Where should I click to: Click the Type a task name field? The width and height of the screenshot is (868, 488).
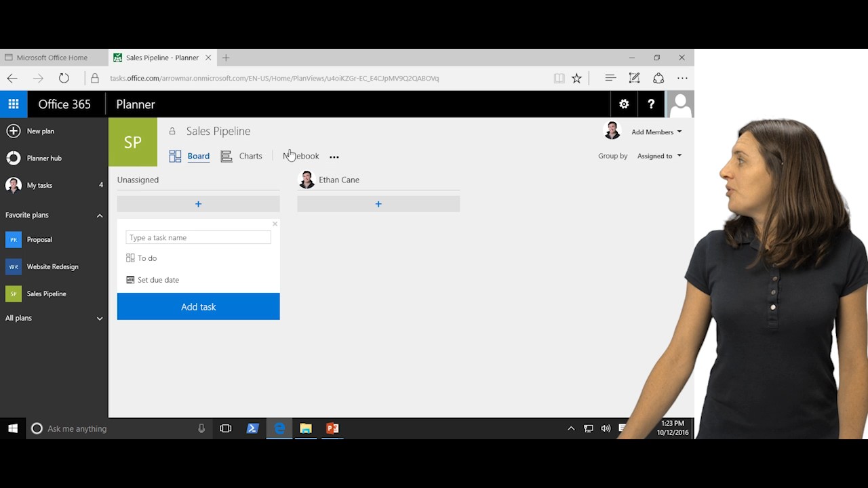pos(198,237)
